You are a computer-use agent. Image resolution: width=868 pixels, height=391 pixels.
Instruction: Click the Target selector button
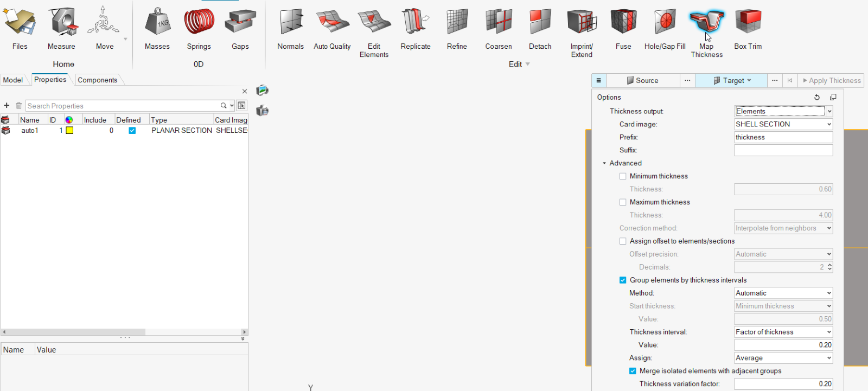(x=731, y=80)
